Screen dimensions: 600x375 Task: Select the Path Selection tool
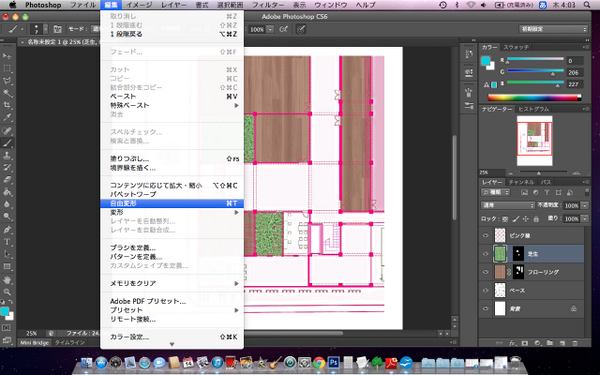7,254
